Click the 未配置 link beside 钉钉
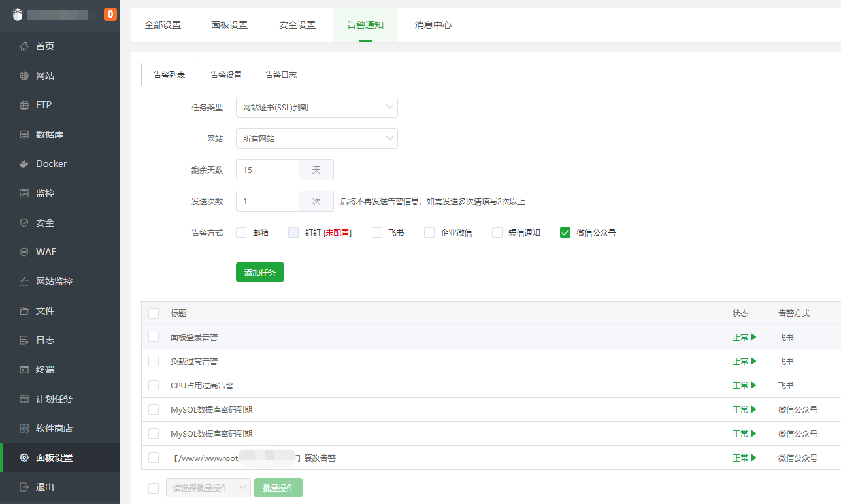This screenshot has height=504, width=841. pyautogui.click(x=338, y=232)
